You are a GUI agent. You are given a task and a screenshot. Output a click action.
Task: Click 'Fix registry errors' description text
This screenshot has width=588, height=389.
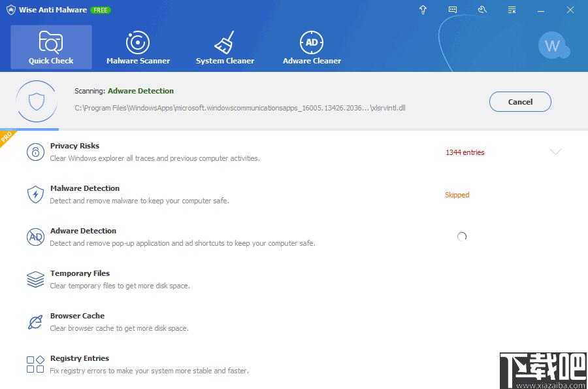click(149, 371)
